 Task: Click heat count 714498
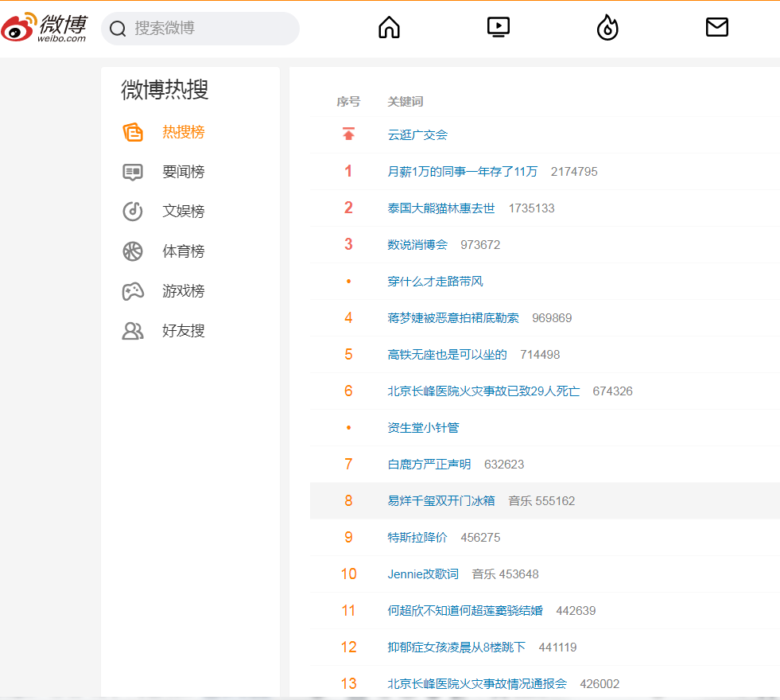[540, 355]
